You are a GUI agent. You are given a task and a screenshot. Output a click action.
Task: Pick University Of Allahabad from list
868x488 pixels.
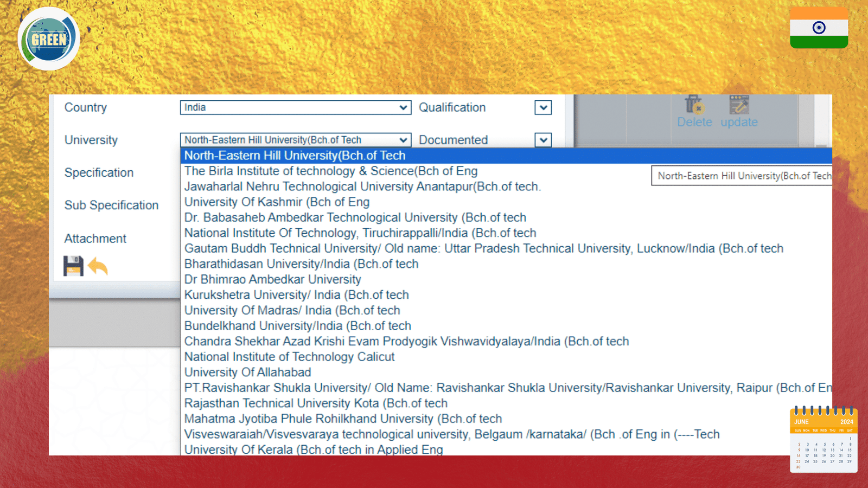tap(247, 373)
